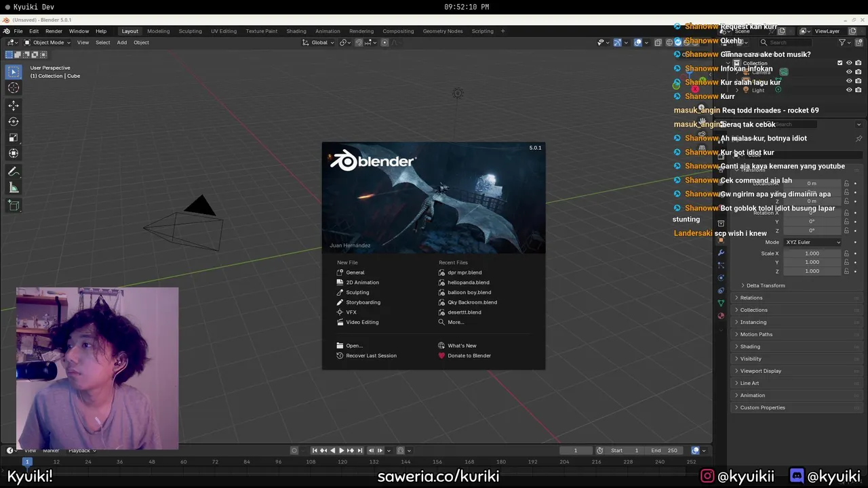Select the Cursor tool
This screenshot has height=488, width=868.
[14, 87]
